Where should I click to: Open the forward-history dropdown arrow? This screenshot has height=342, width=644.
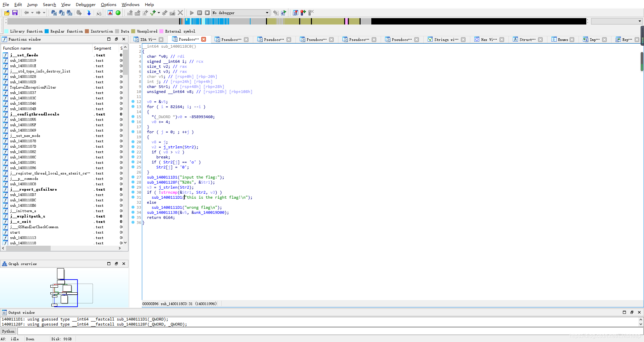click(44, 13)
